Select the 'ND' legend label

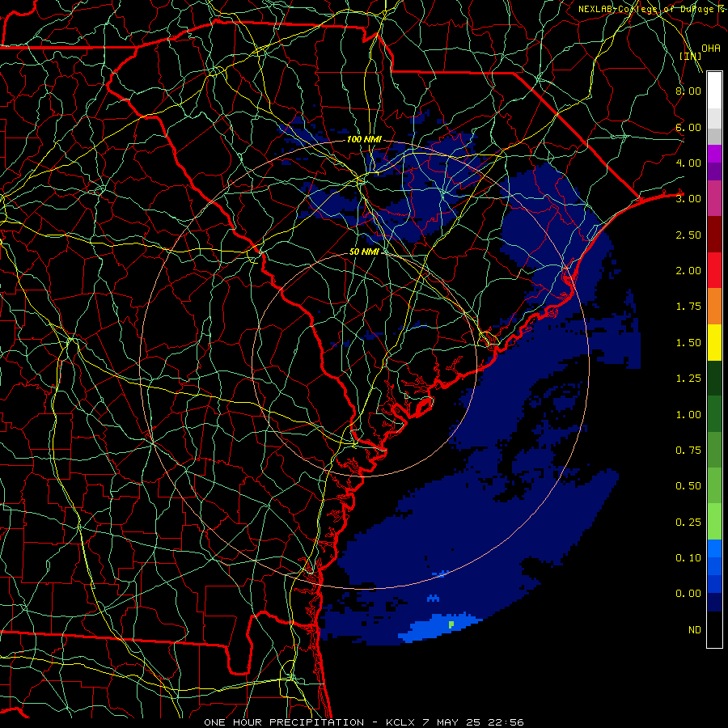695,630
